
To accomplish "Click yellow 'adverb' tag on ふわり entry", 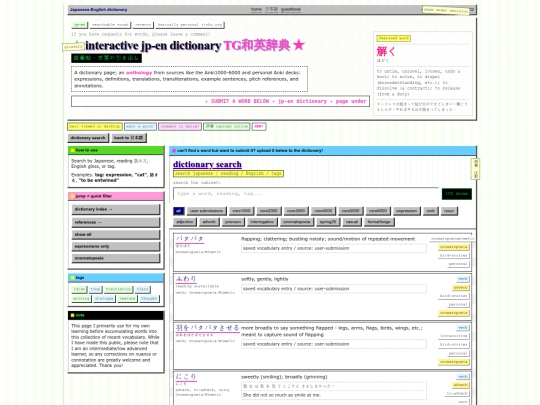I will pos(460,288).
